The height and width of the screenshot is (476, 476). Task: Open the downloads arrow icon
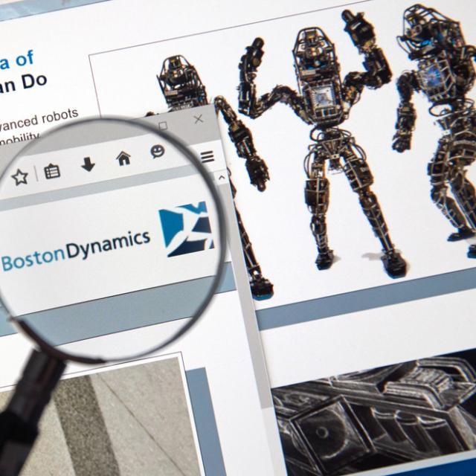tap(88, 164)
